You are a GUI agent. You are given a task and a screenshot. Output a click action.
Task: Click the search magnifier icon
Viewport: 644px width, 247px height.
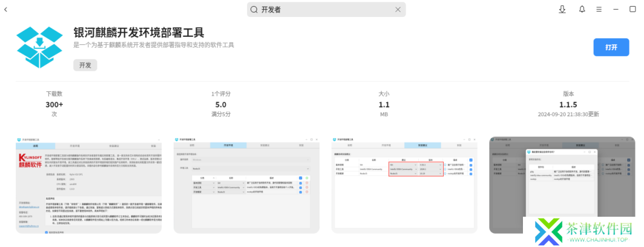point(254,10)
